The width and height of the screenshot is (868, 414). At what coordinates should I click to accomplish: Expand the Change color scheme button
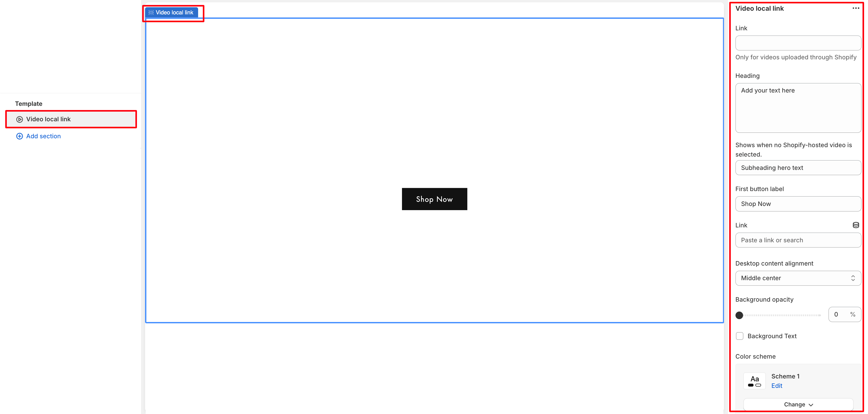[x=798, y=404]
